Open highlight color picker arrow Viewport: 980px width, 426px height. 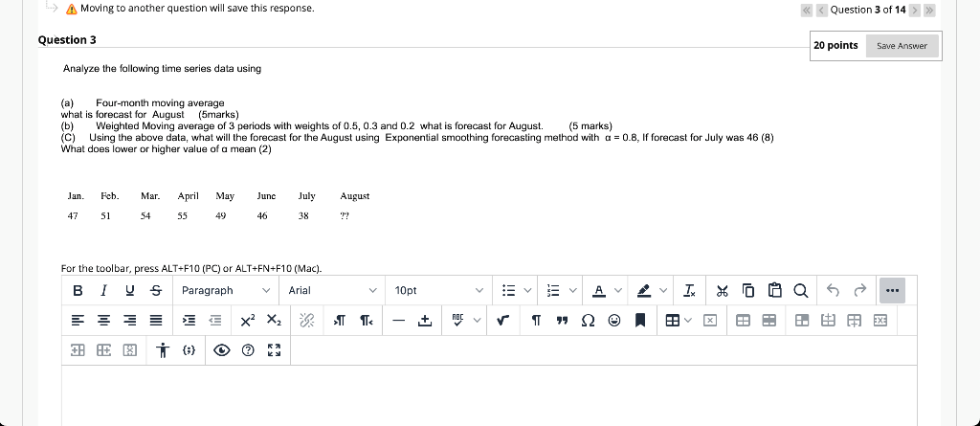click(663, 290)
